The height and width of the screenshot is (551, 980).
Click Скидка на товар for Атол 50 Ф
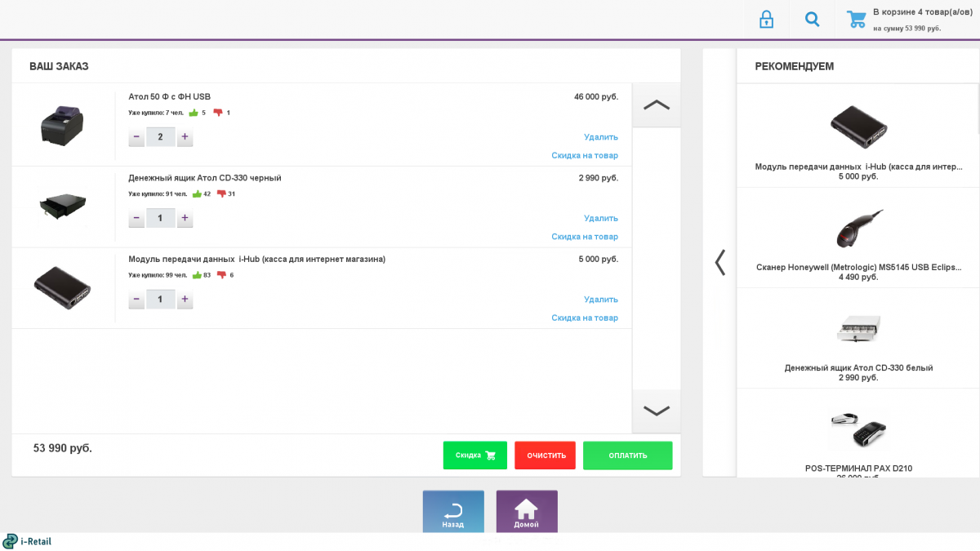(584, 155)
